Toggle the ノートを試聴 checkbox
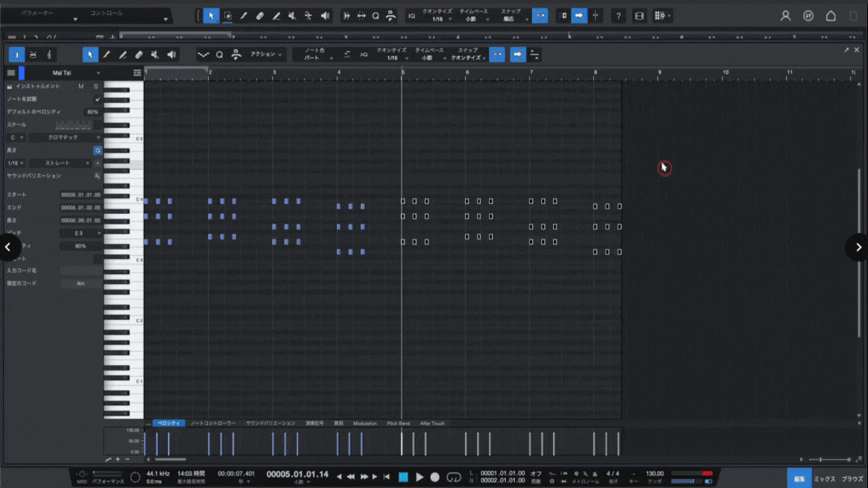This screenshot has width=868, height=488. tap(97, 99)
